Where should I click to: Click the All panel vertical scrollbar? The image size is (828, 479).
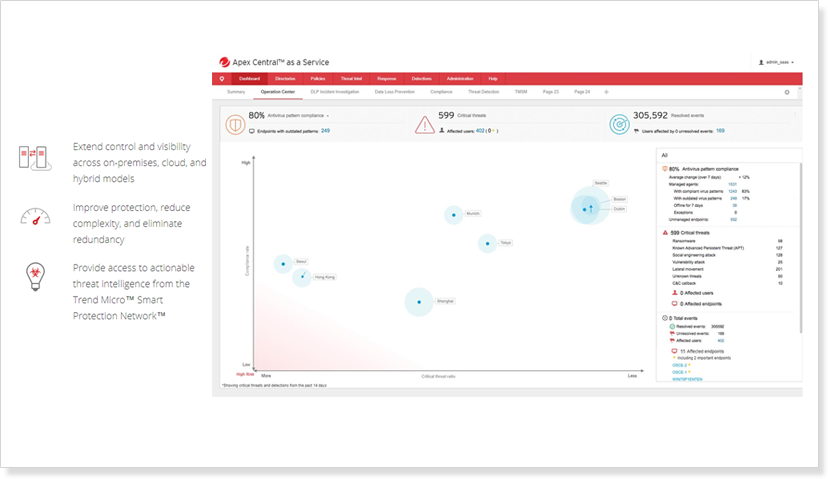point(801,248)
